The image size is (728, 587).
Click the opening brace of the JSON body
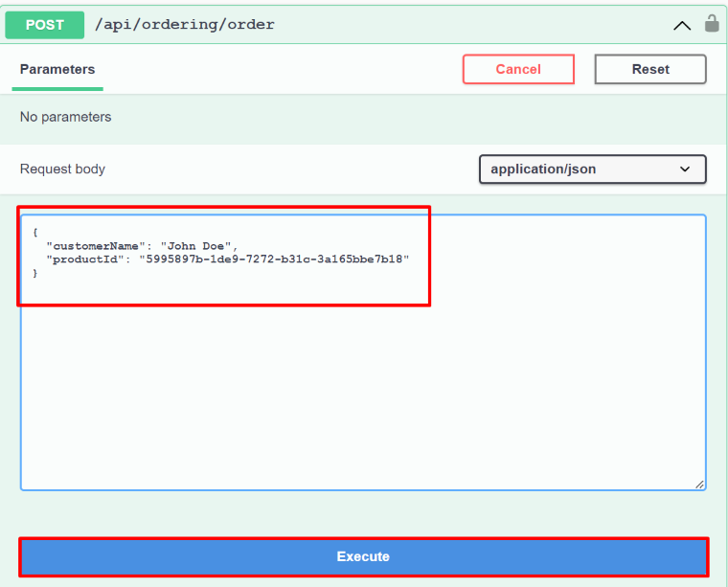[x=35, y=233]
